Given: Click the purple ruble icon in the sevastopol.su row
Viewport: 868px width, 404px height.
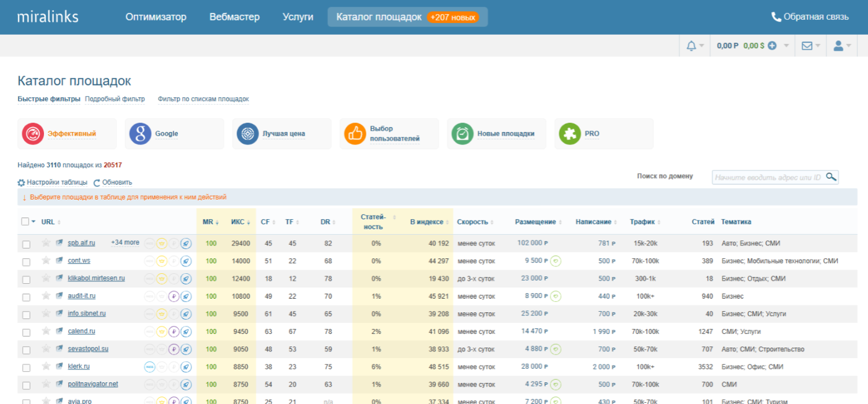Looking at the screenshot, I should click(x=174, y=349).
